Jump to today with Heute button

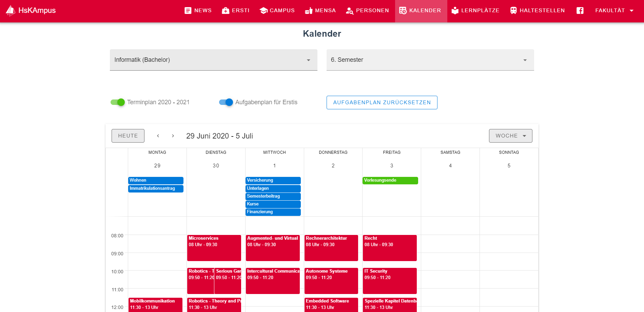point(128,136)
